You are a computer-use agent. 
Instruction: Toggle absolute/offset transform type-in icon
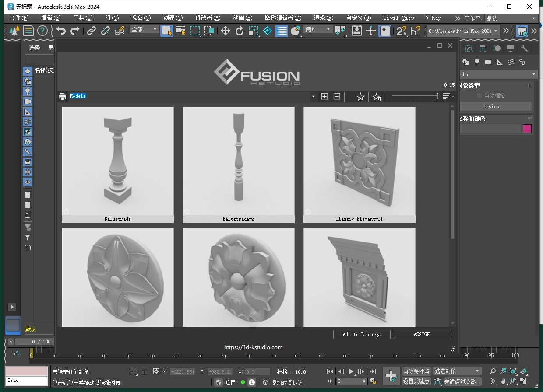coord(156,371)
